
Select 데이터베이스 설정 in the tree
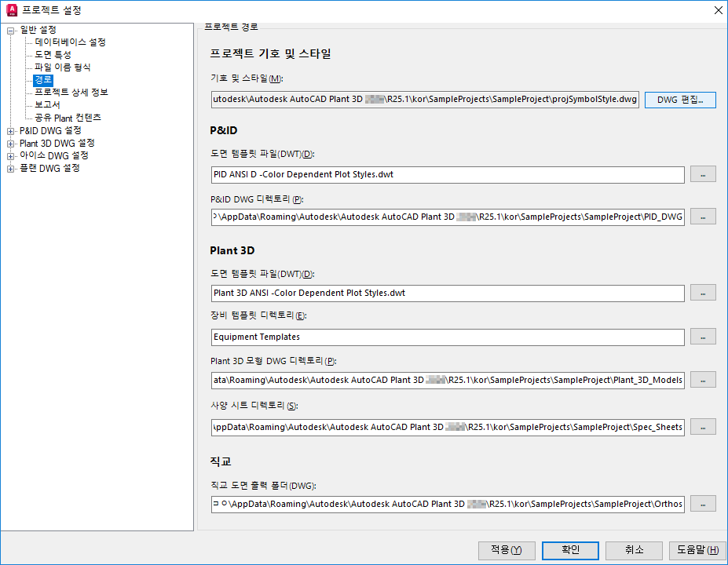[x=70, y=42]
